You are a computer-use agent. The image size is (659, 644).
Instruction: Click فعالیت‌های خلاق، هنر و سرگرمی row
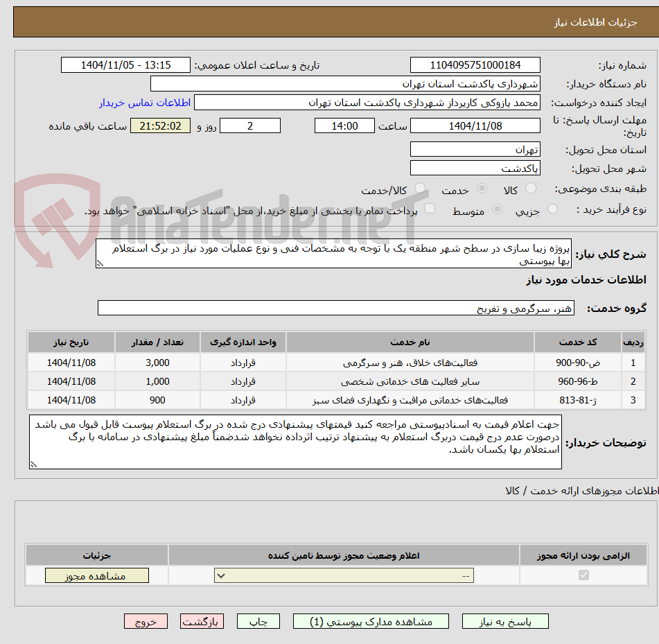(x=336, y=363)
